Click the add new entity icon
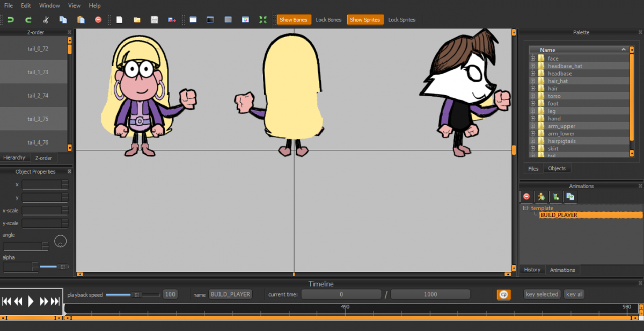 [541, 197]
